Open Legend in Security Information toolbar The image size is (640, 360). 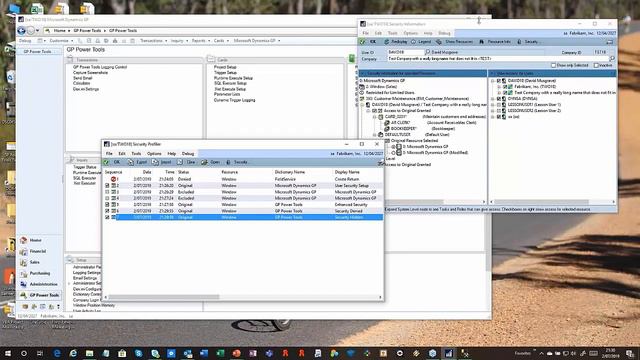coord(421,42)
